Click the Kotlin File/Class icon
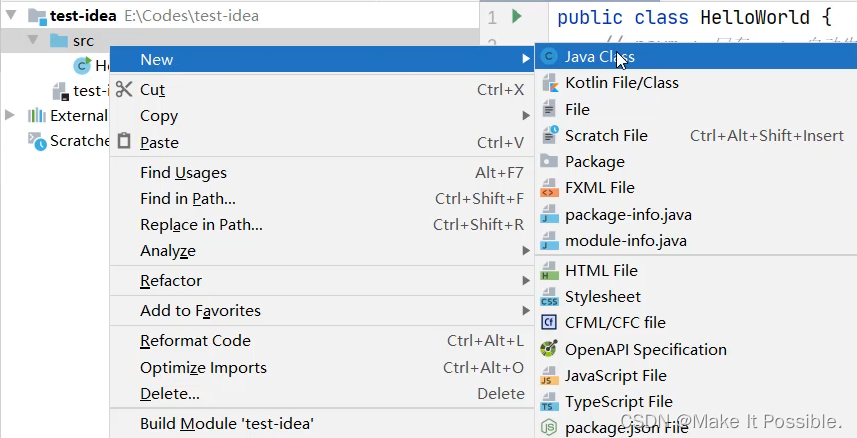Screen dimensions: 857x438 click(549, 83)
